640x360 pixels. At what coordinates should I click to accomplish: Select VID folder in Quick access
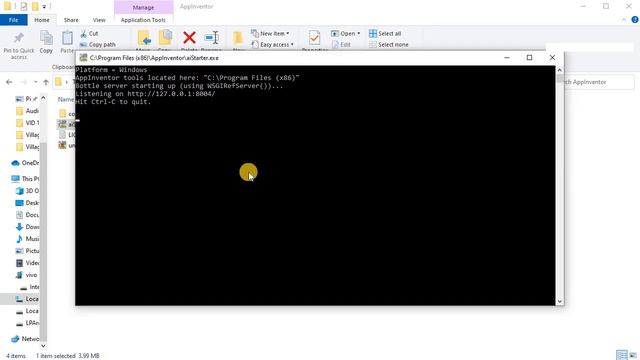coord(27,123)
